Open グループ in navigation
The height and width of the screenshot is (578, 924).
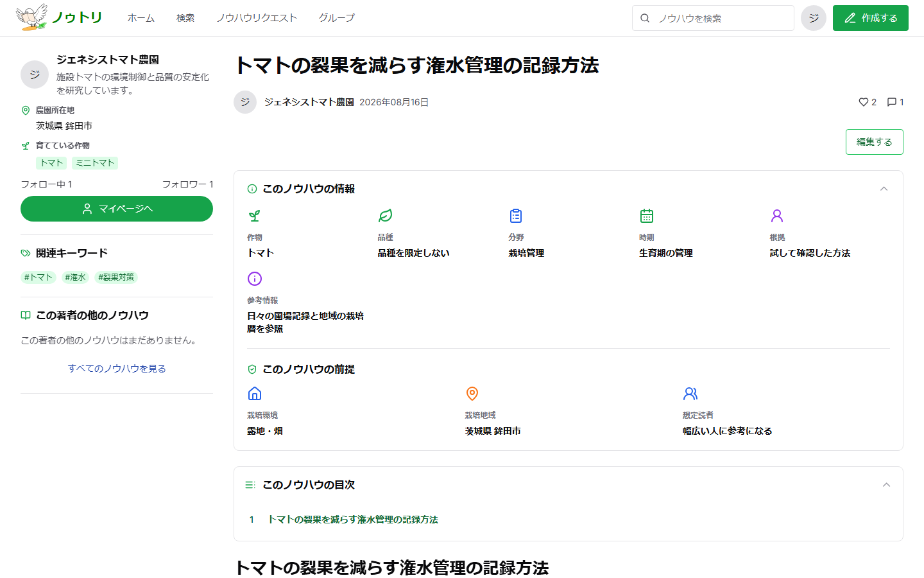(337, 18)
